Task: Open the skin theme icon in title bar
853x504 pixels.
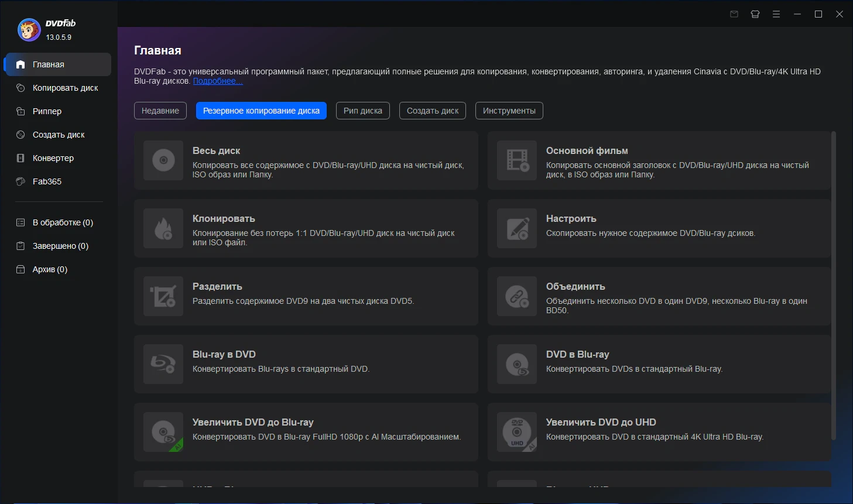Action: (x=755, y=14)
